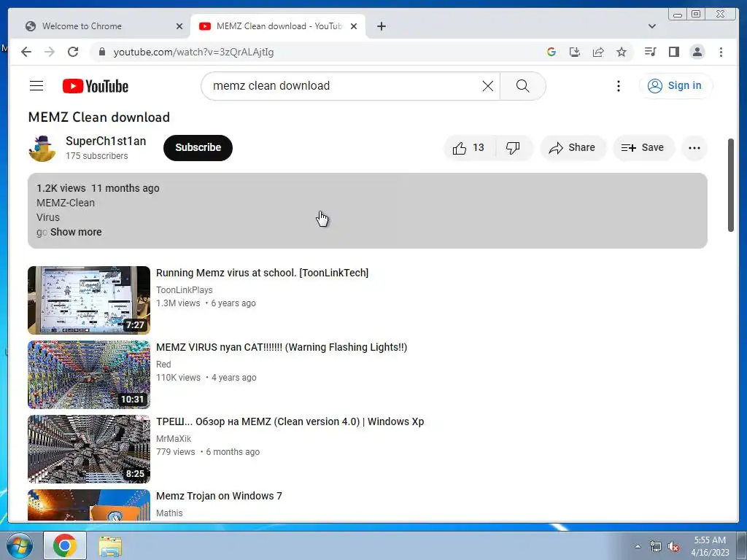The height and width of the screenshot is (560, 747).
Task: Open ТРЕШ... Обзор на MEMZ video title
Action: point(290,421)
